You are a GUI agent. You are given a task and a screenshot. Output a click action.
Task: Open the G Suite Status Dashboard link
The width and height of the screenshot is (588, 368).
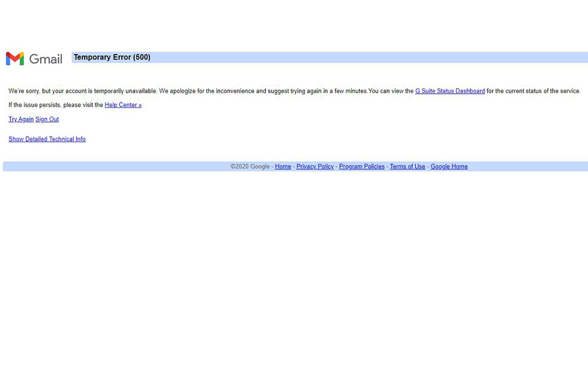coord(450,91)
